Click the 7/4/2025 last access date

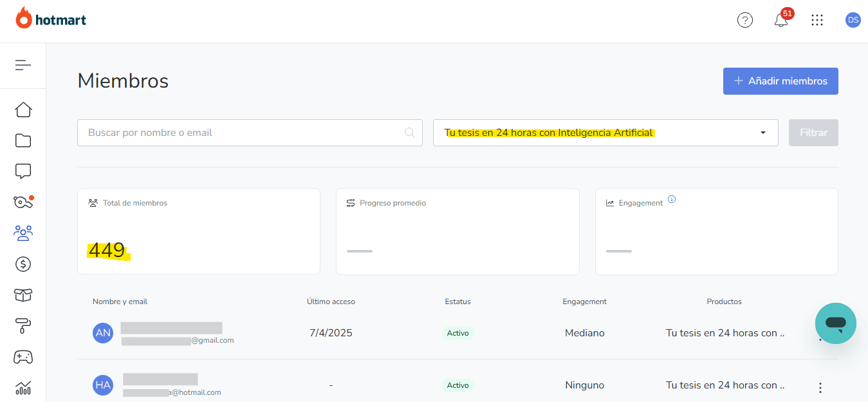331,333
